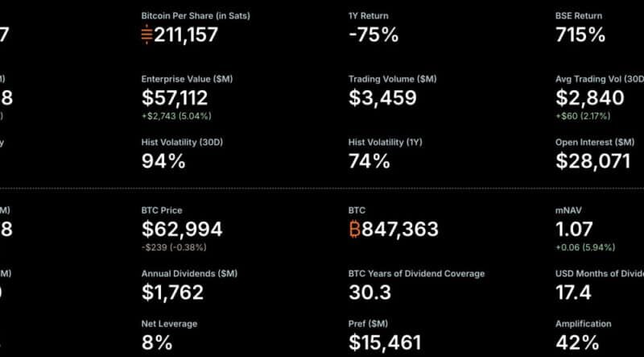Click the Open Interest $28,071 value
This screenshot has width=644, height=357.
click(593, 161)
